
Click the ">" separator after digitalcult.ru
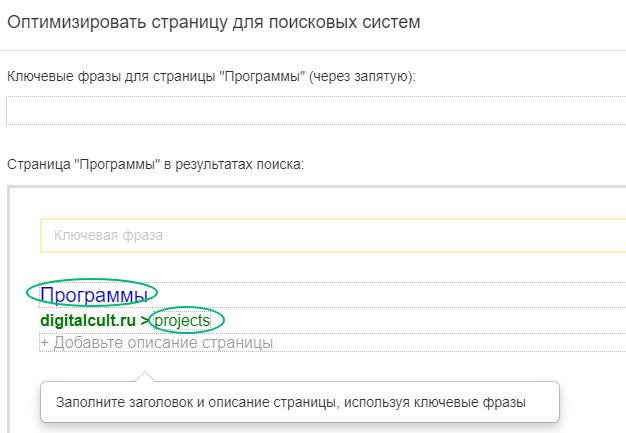point(144,320)
